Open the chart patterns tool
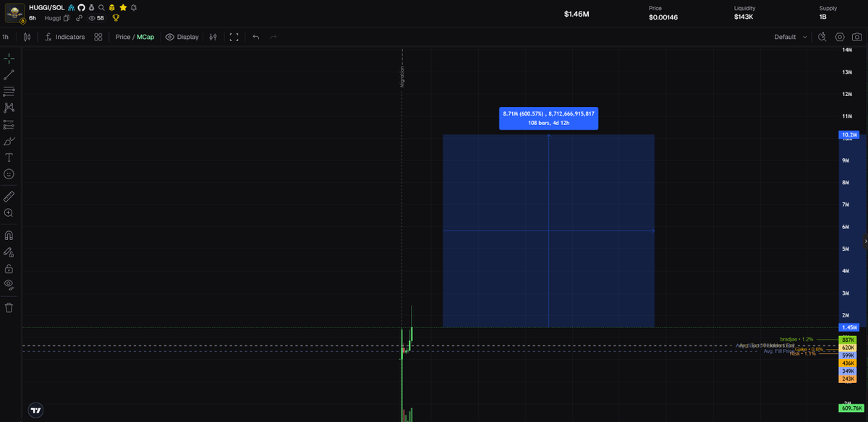 (x=9, y=108)
